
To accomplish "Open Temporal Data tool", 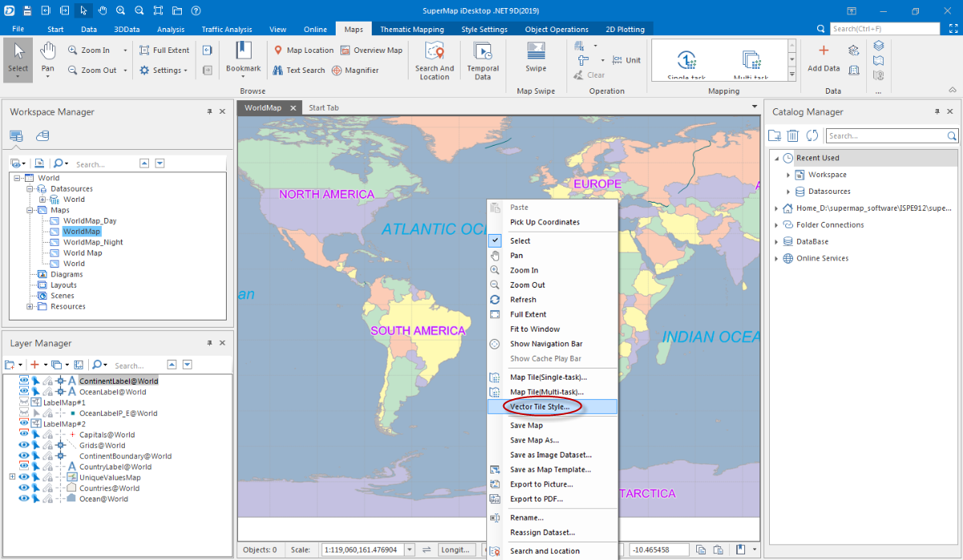I will coord(482,59).
